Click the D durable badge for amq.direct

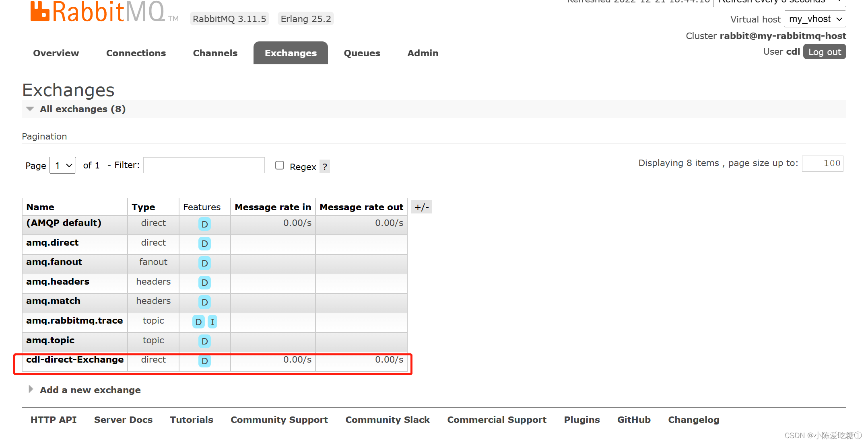click(x=204, y=244)
